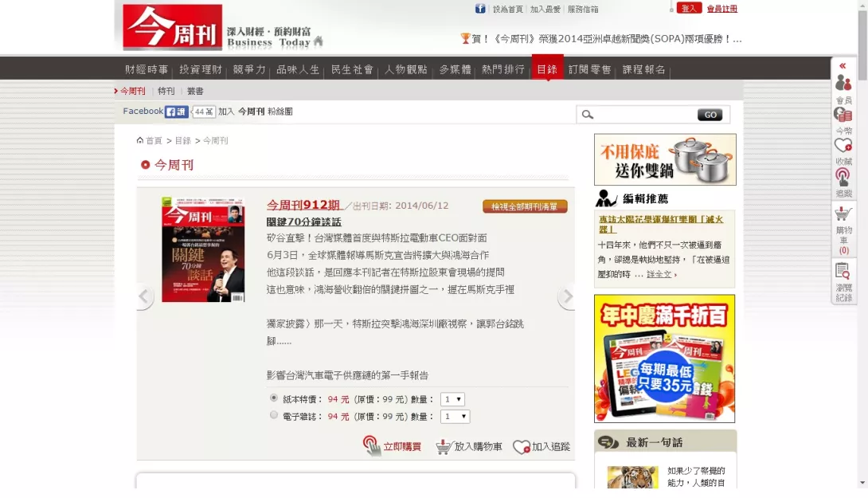Screen dimensions: 868x498
Task: Click the 會員註冊 link
Action: [x=721, y=9]
